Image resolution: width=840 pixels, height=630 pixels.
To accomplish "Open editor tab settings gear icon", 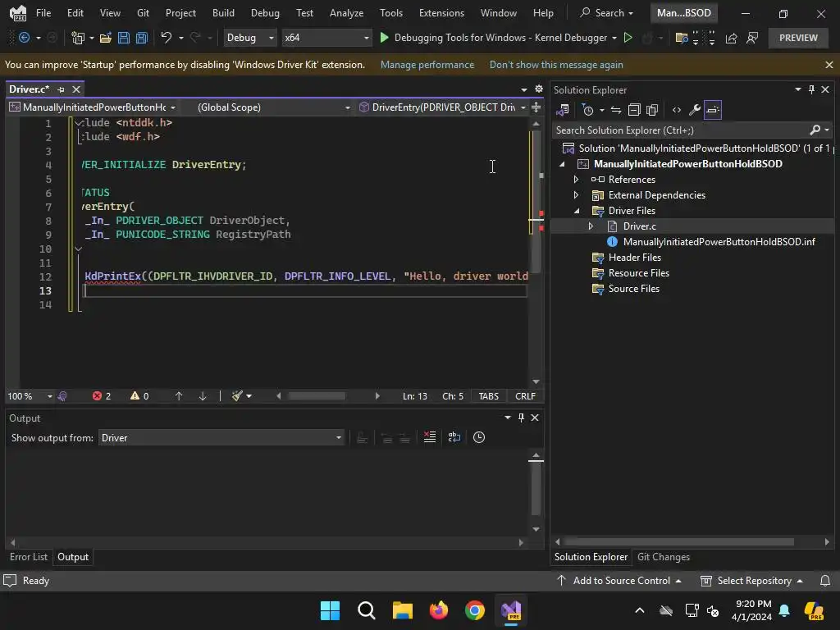I will [x=538, y=89].
